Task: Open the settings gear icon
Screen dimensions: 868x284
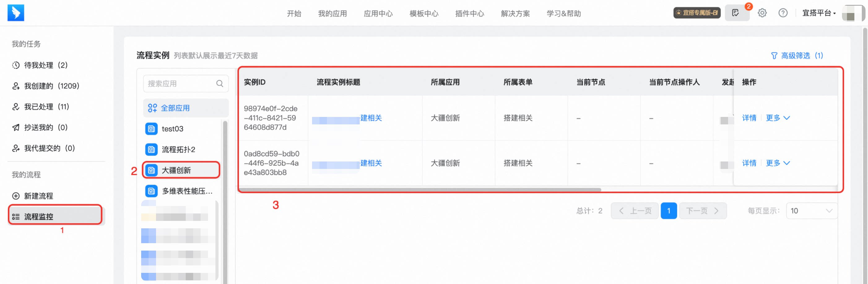Action: coord(762,13)
